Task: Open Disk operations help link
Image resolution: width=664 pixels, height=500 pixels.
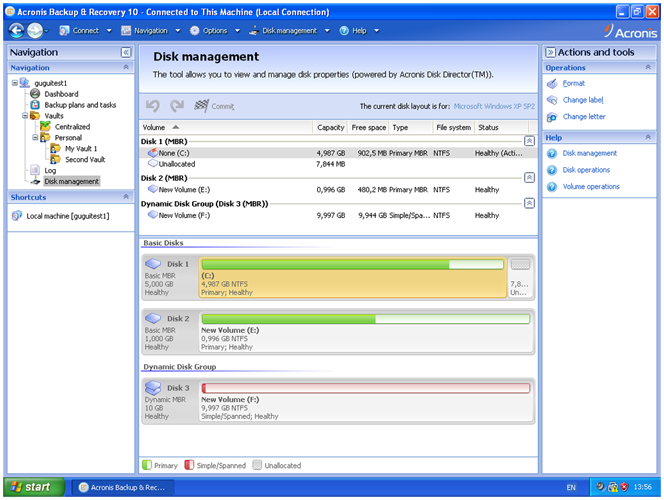Action: (586, 170)
